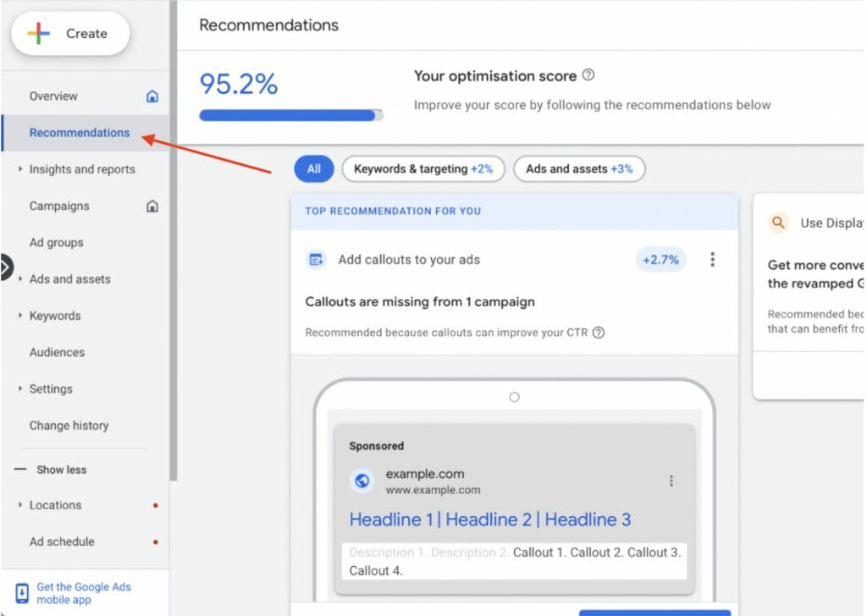This screenshot has height=616, width=867.
Task: Click the search icon on the Display card
Action: (x=777, y=223)
